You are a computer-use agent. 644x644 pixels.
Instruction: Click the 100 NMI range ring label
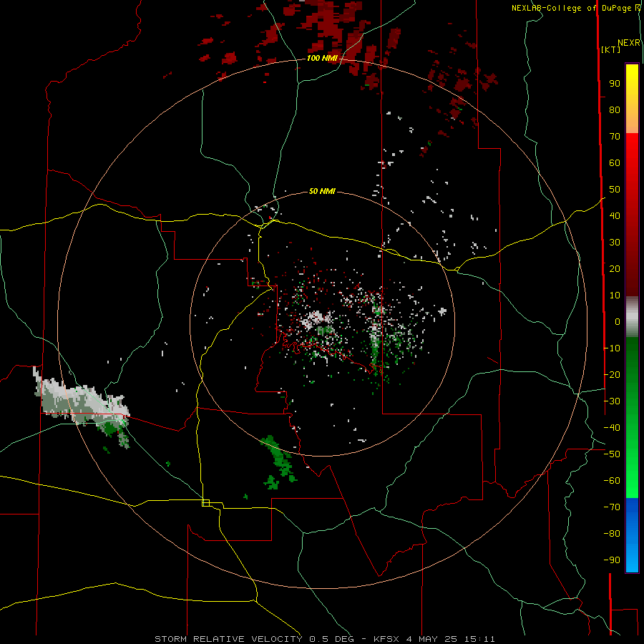(x=322, y=58)
